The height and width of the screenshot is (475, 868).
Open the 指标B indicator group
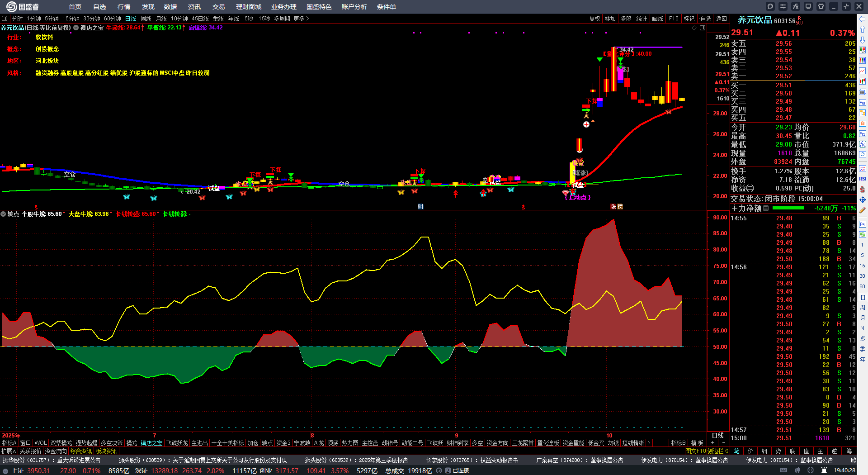click(679, 443)
